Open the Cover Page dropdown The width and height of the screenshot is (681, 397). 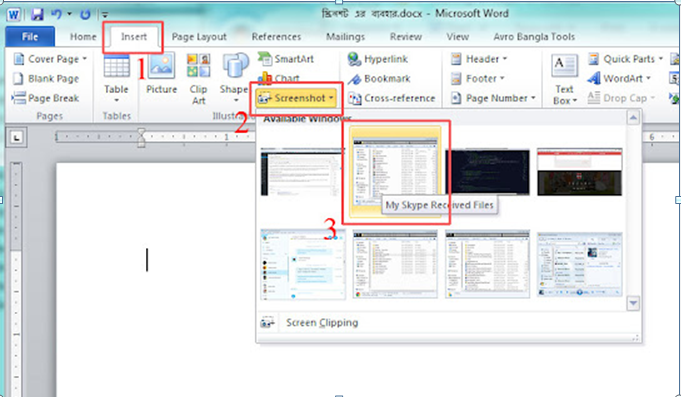click(x=50, y=59)
